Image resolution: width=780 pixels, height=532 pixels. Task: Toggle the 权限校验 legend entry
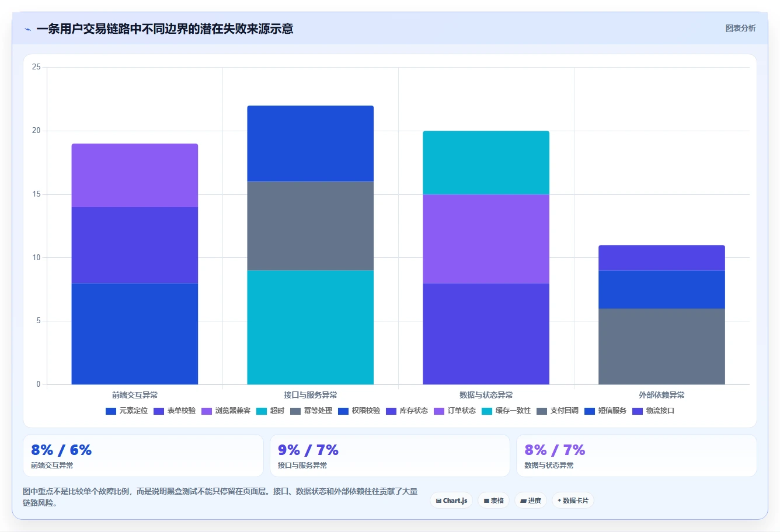[x=359, y=411]
